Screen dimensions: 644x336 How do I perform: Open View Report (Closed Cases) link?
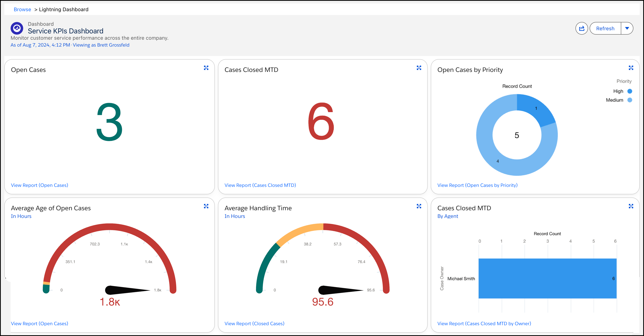pyautogui.click(x=254, y=323)
